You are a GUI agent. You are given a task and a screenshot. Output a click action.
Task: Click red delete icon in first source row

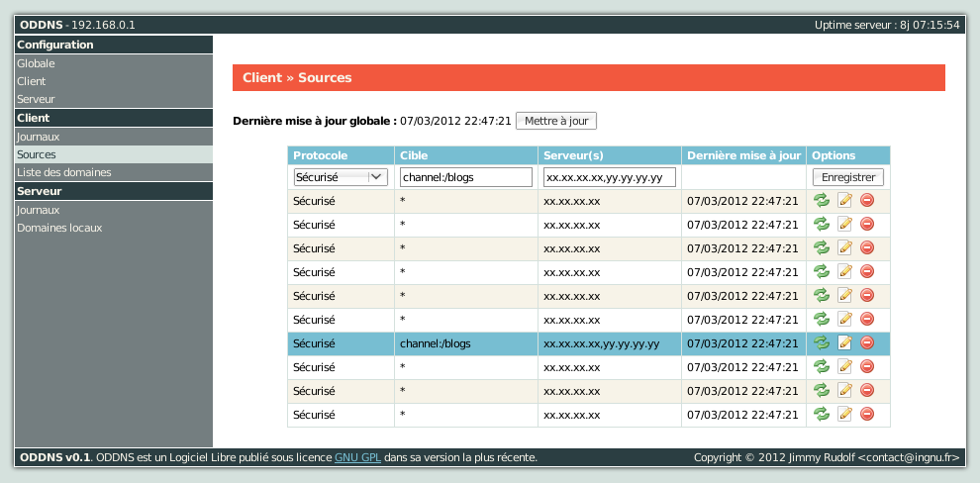click(867, 200)
